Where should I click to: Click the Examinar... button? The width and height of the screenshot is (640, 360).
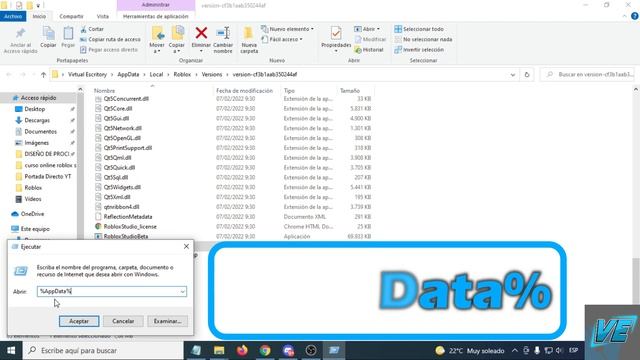point(167,321)
